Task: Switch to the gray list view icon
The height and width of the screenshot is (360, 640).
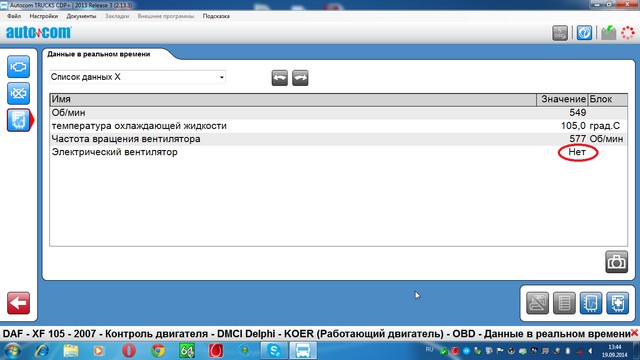Action: [564, 303]
